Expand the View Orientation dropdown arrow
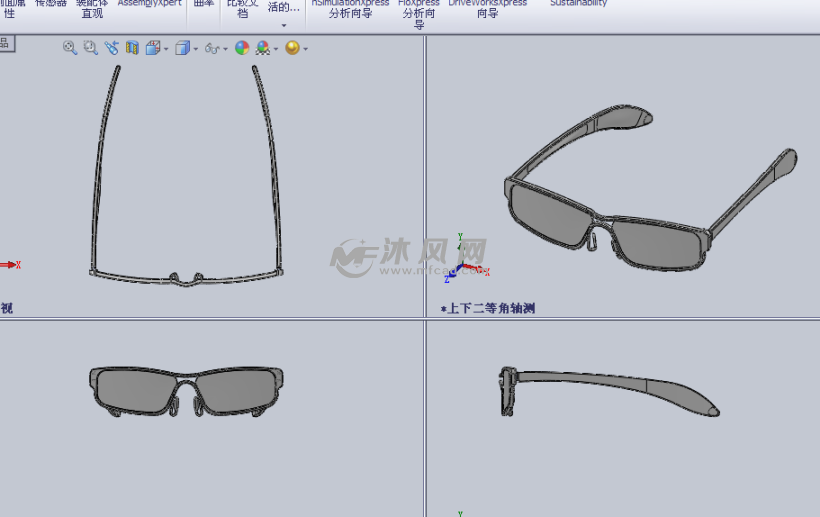Image resolution: width=820 pixels, height=517 pixels. 165,49
